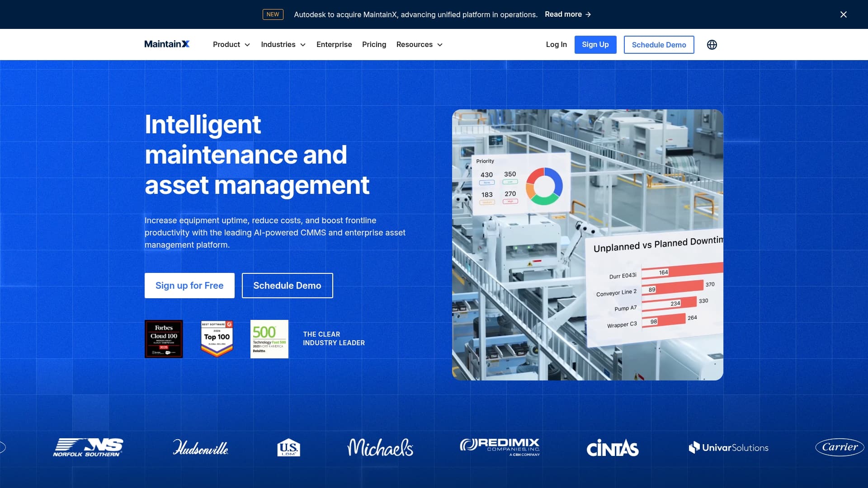Open the language globe icon
868x488 pixels.
click(x=712, y=45)
